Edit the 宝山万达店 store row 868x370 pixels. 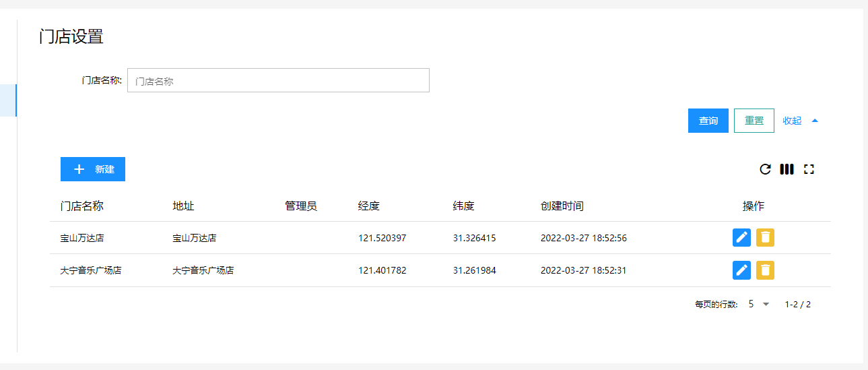point(741,237)
